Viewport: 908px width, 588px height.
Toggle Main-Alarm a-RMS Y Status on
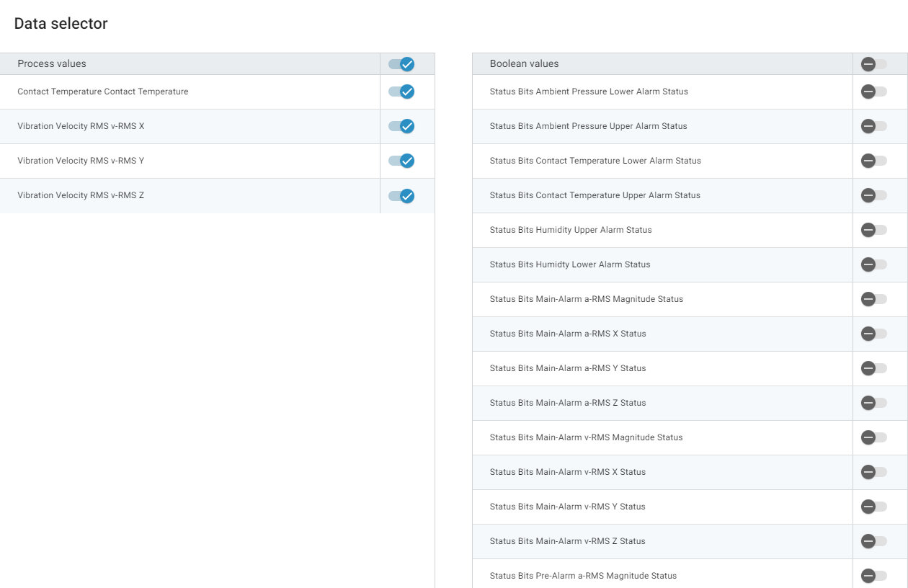873,368
